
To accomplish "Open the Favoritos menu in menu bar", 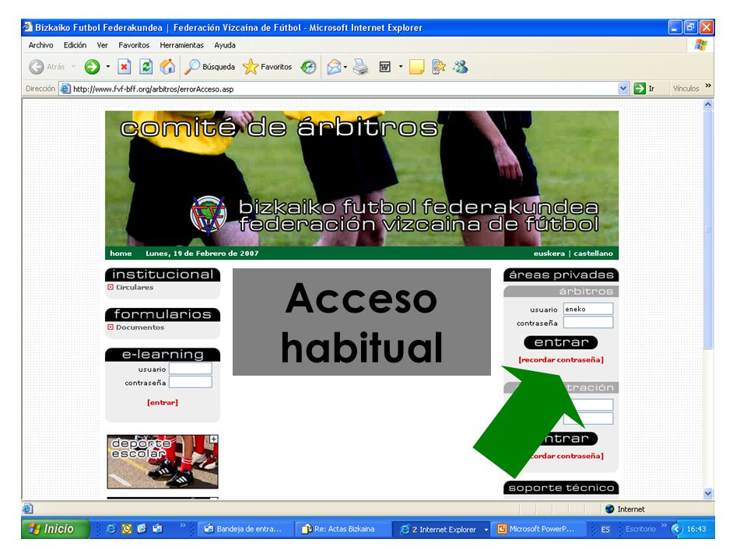I will (x=134, y=45).
